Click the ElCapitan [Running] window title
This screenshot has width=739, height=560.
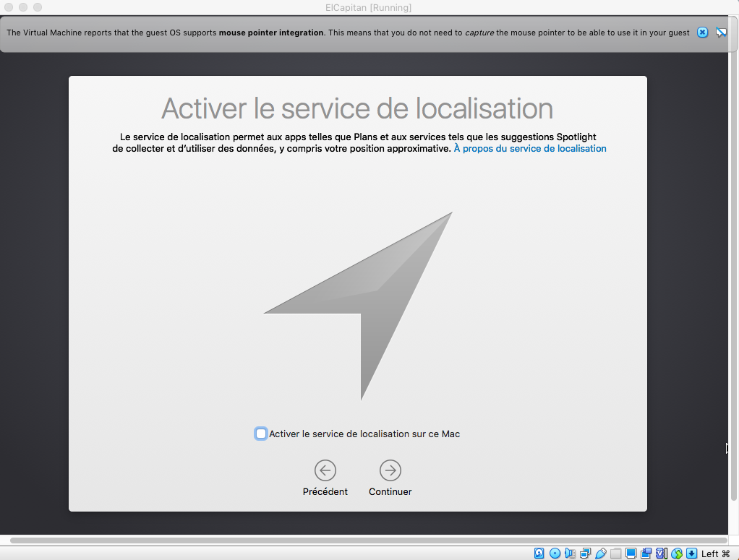pos(369,7)
